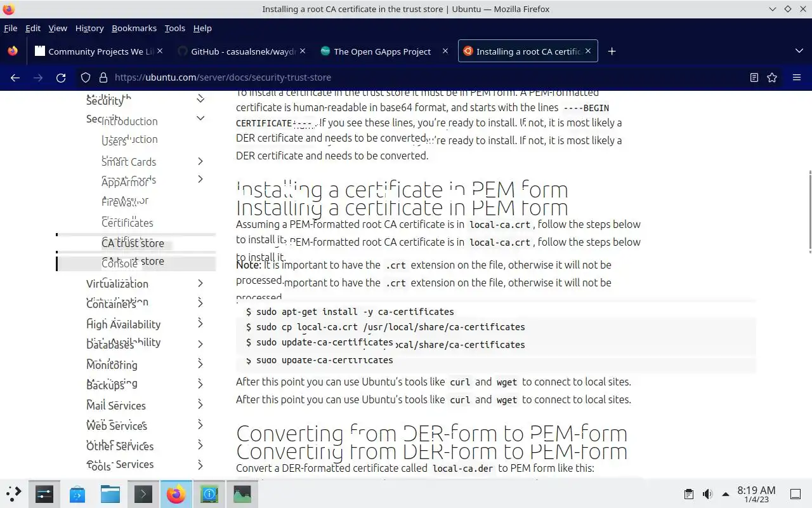Open the Dolphin file manager taskbar icon
Screen dimensions: 812x508
point(110,493)
